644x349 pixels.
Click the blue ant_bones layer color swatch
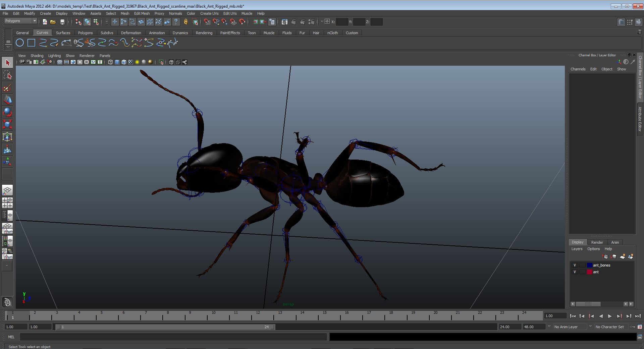[589, 265]
